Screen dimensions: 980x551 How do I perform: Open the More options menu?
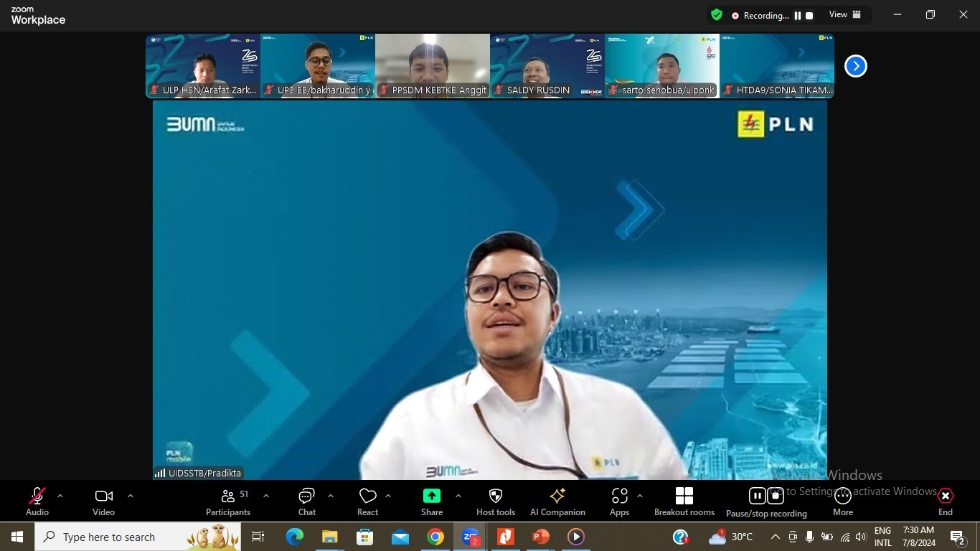click(843, 501)
